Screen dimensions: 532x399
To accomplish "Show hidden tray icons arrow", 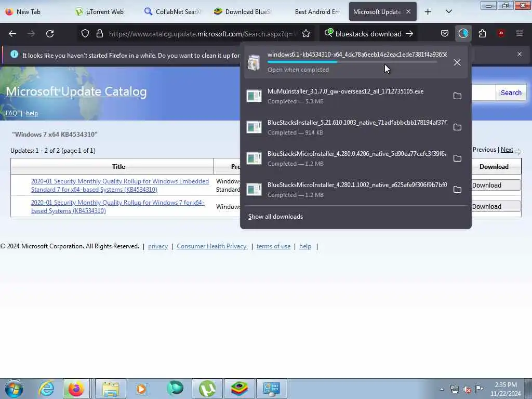I will coord(442,389).
